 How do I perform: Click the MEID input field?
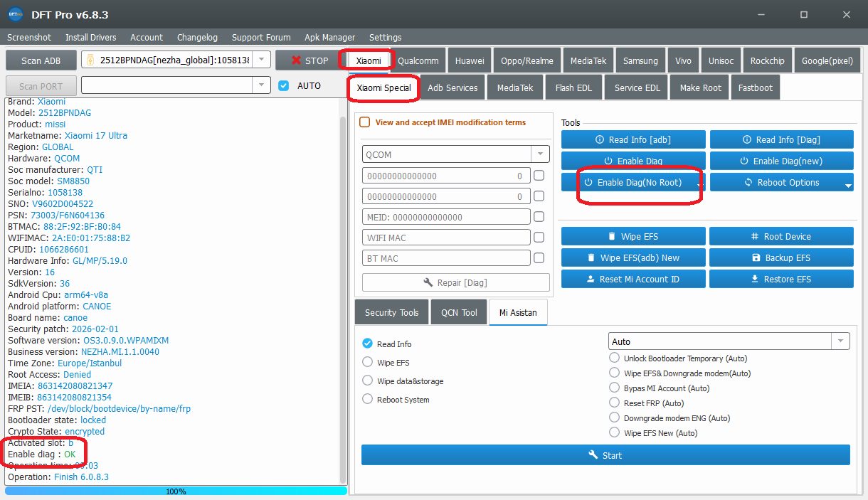[446, 217]
